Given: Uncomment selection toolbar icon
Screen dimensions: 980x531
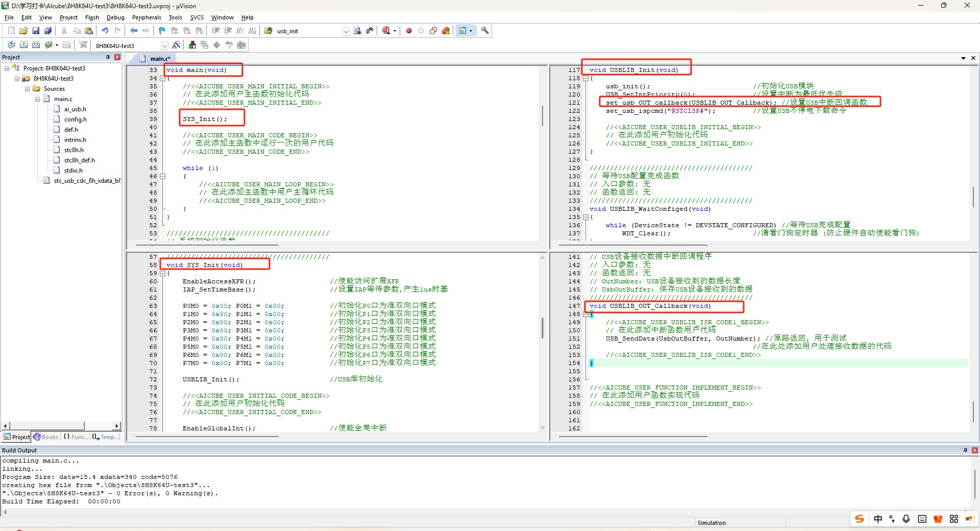Looking at the screenshot, I should click(252, 31).
